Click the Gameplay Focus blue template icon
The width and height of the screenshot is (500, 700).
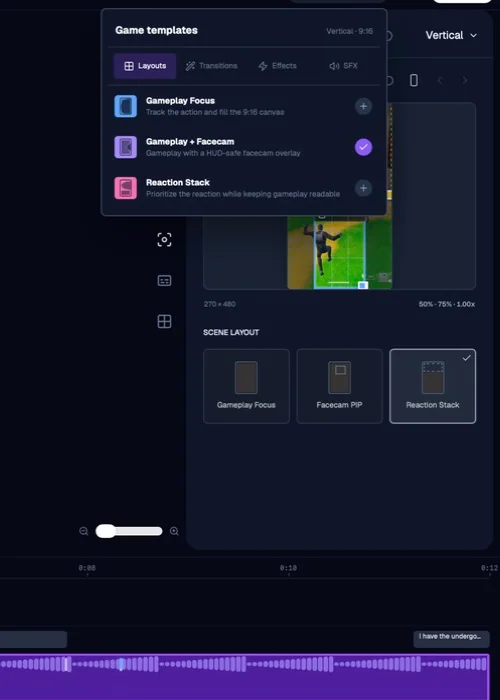click(x=125, y=106)
